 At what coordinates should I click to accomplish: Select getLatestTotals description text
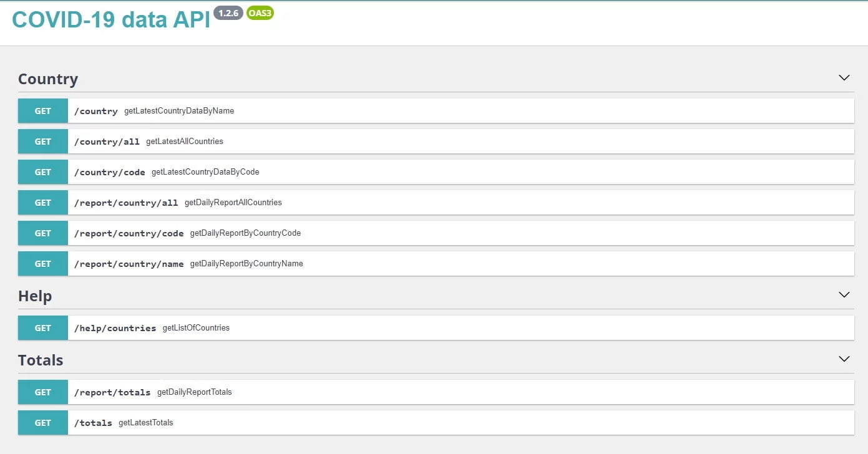[x=146, y=422]
